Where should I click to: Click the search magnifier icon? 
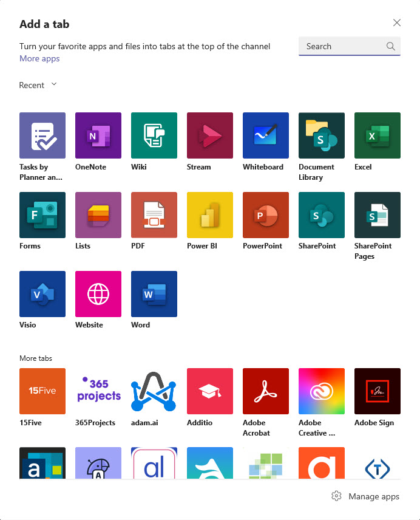(x=391, y=46)
